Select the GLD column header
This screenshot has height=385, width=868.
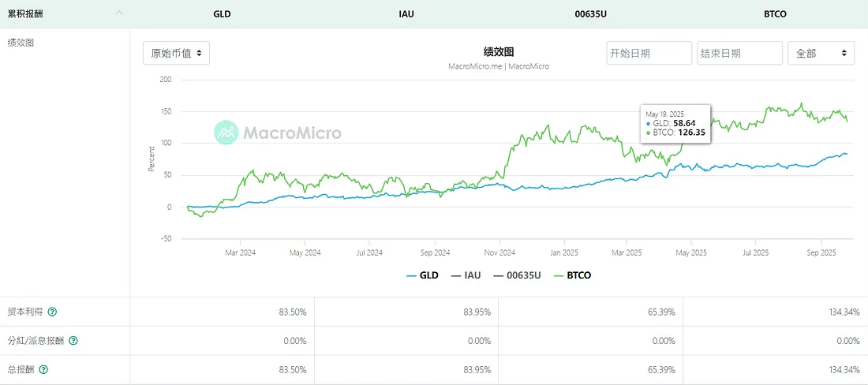(x=223, y=14)
